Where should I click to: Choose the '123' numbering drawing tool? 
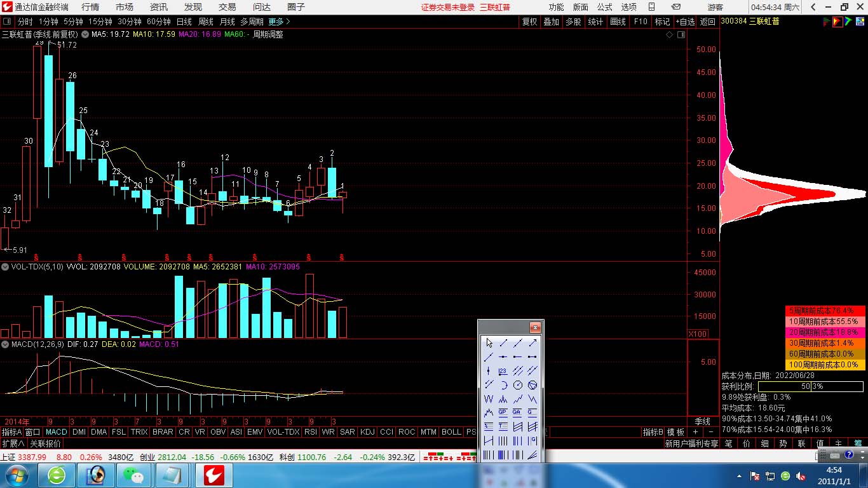pos(503,370)
